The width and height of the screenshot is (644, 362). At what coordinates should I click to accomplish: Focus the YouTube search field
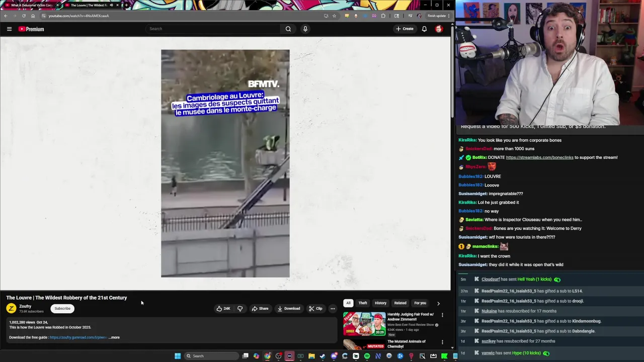pos(213,29)
